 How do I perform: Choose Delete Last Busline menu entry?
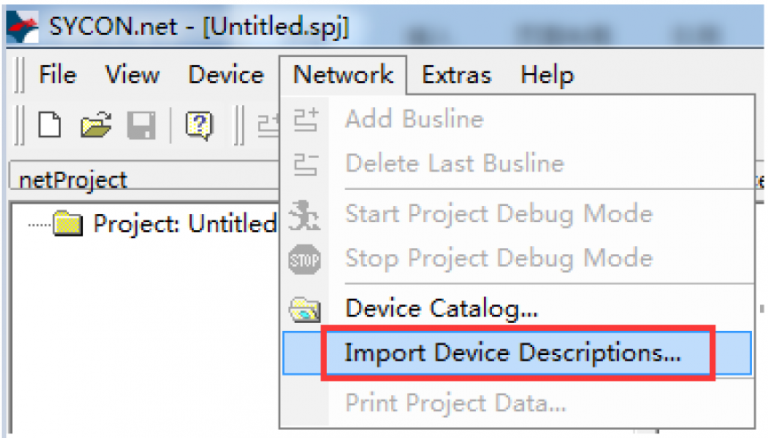coord(454,163)
